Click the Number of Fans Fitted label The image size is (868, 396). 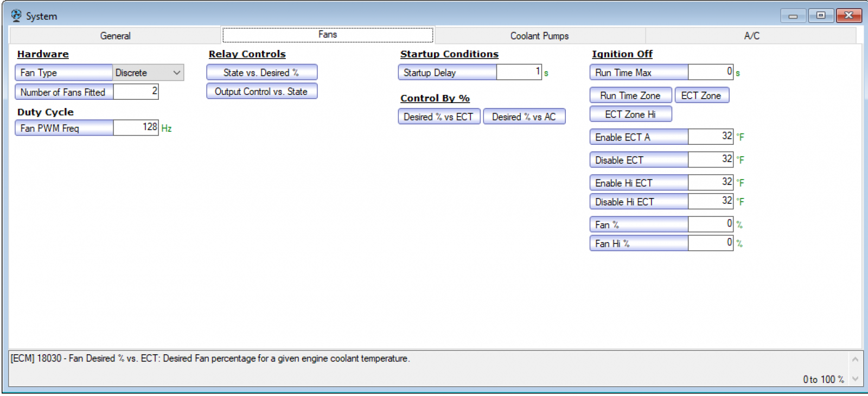(64, 92)
